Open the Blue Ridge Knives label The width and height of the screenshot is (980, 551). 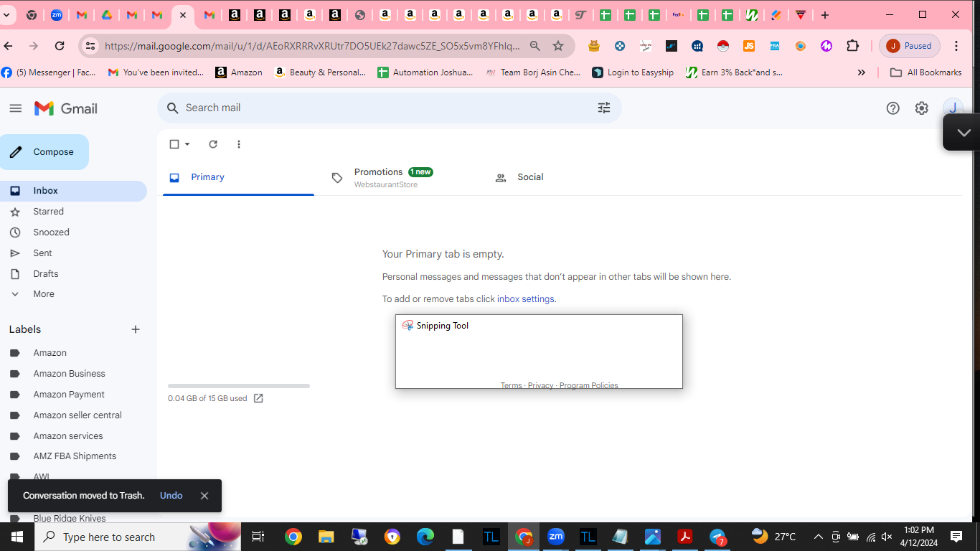click(x=70, y=518)
